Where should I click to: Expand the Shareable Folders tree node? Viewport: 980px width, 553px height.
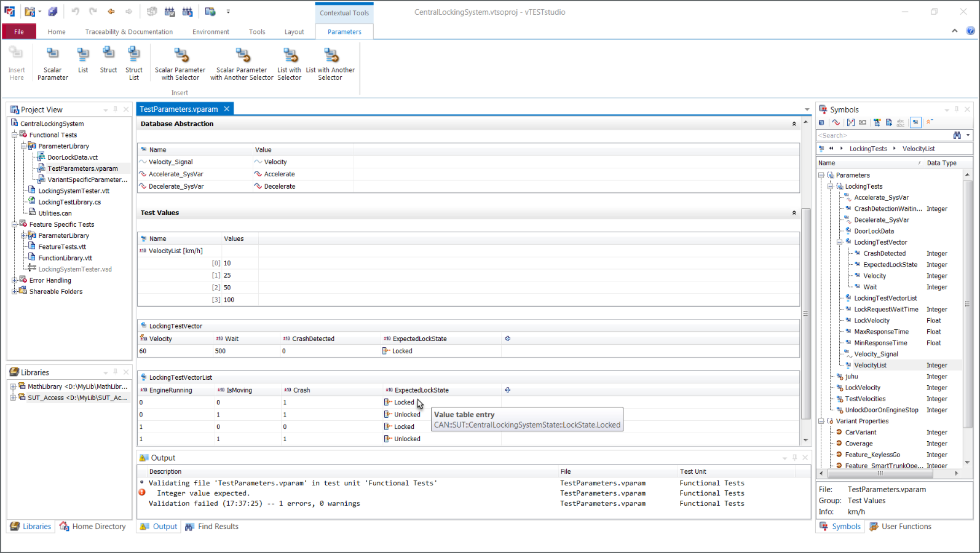pos(14,291)
